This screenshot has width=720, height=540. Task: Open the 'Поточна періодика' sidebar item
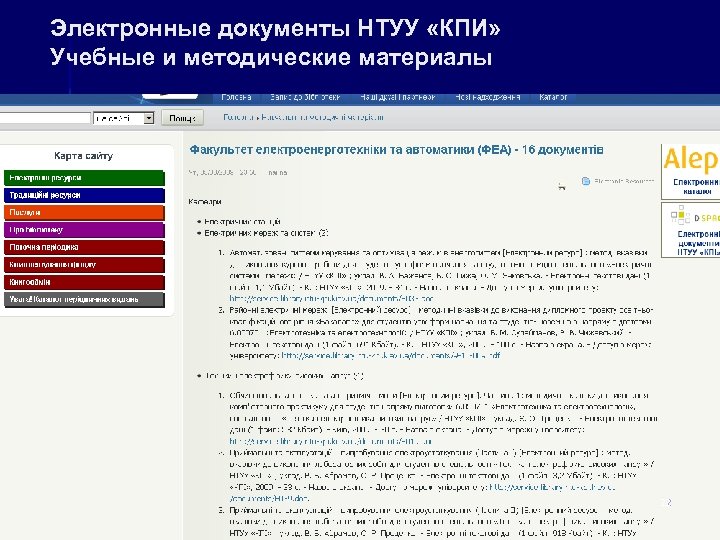[84, 247]
